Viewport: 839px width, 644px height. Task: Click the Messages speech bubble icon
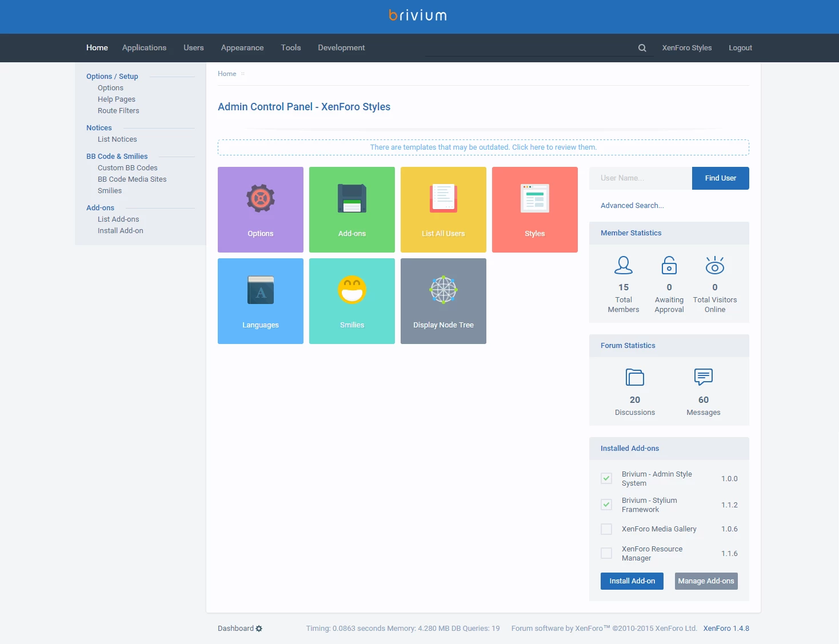click(704, 377)
